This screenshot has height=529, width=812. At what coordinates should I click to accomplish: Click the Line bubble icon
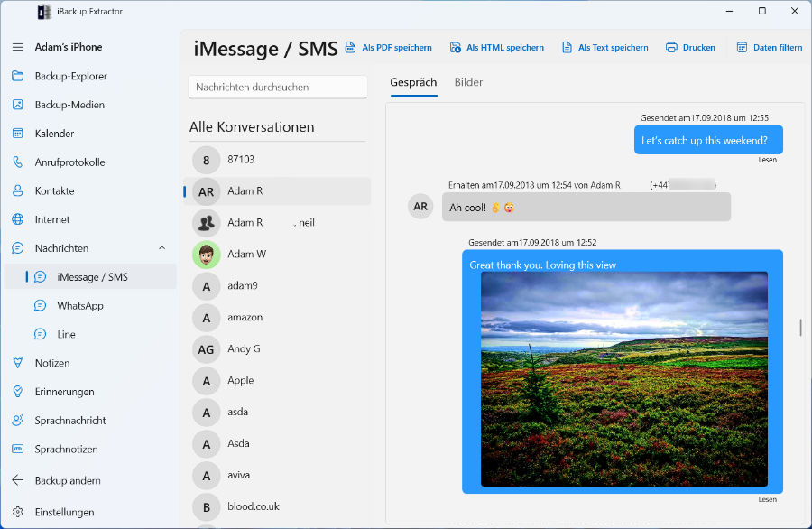coord(41,334)
